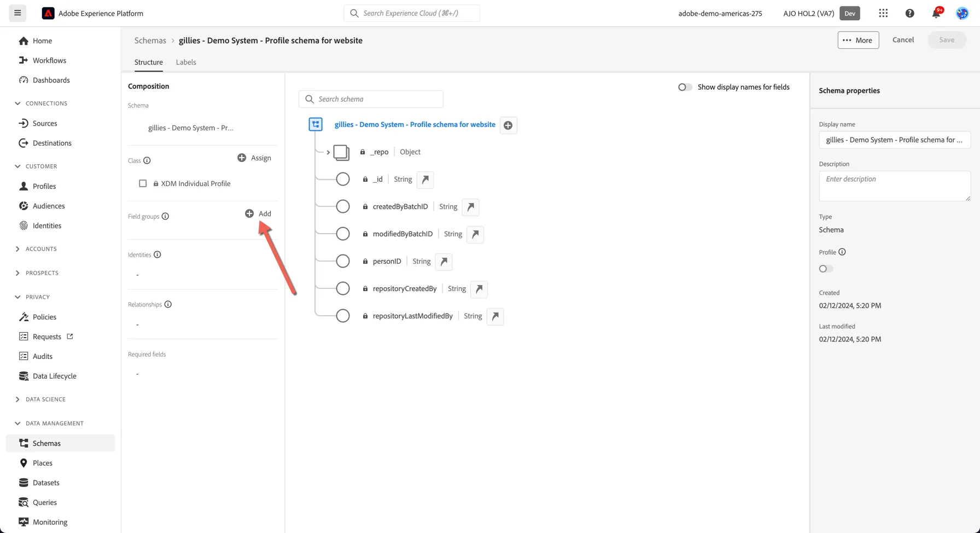Click arrow icon next to createdByBatchID
Screen dimensions: 980x533
coord(471,207)
